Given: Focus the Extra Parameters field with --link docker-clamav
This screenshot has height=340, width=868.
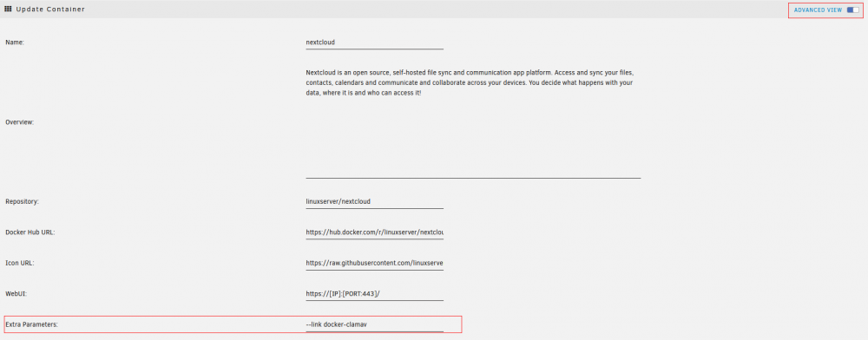Looking at the screenshot, I should tap(375, 324).
